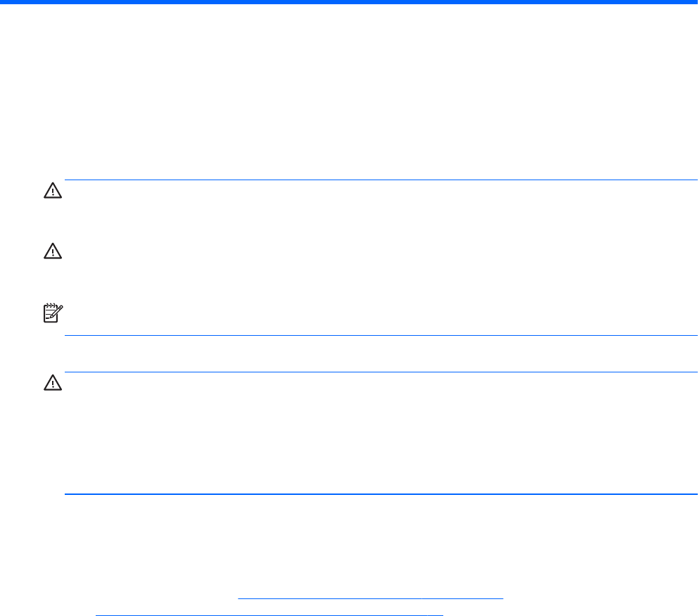This screenshot has height=616, width=698.
Task: Click the thin rule above the first warning
Action: 380,180
